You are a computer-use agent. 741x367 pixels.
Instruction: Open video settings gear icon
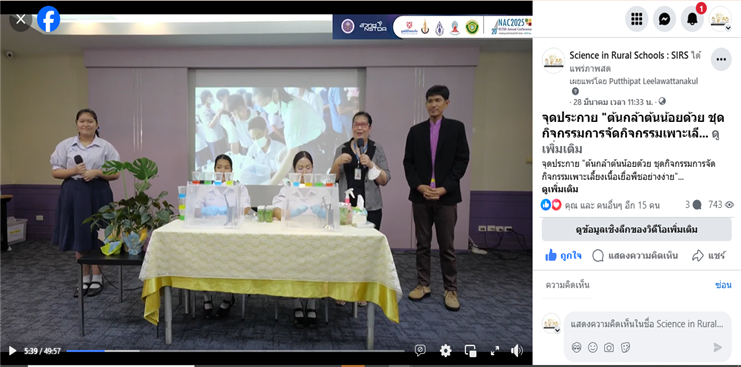pos(445,350)
